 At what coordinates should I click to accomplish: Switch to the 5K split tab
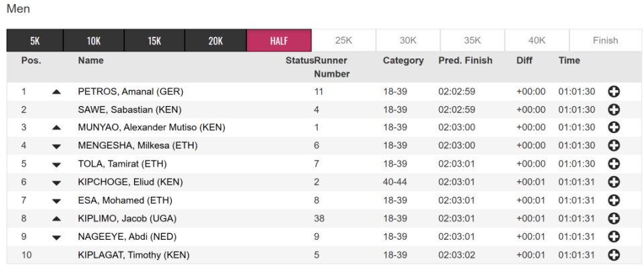coord(35,40)
